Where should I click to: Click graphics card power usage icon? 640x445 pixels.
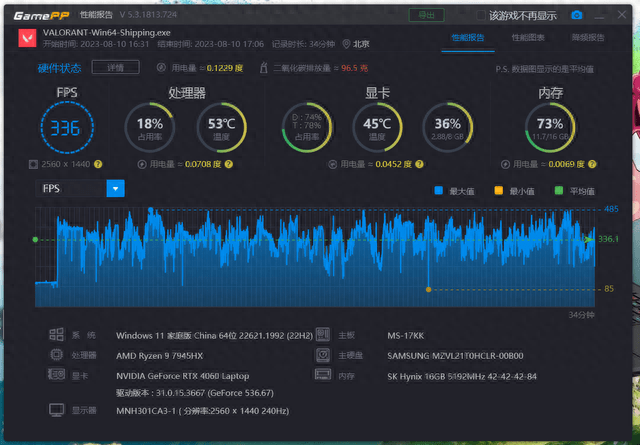coord(333,164)
